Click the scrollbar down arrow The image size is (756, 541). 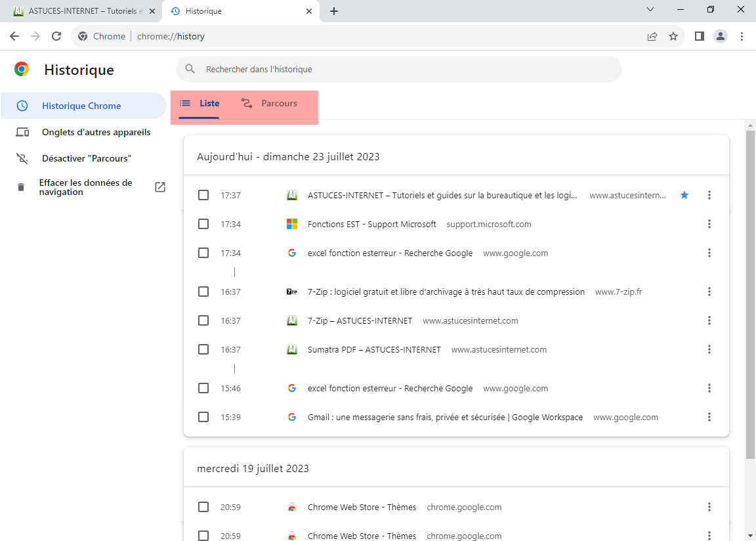750,536
